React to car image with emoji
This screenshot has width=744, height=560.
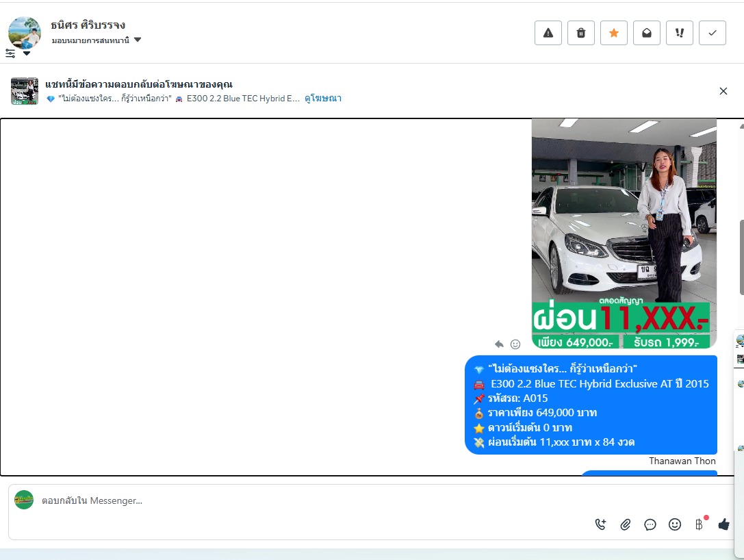pos(515,344)
